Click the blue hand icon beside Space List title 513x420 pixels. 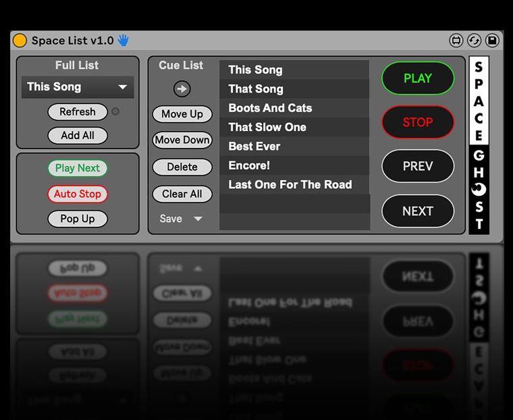point(124,41)
